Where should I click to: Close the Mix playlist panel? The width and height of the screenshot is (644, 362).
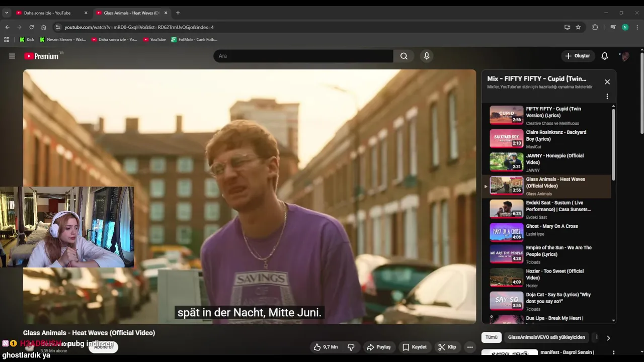pos(607,81)
